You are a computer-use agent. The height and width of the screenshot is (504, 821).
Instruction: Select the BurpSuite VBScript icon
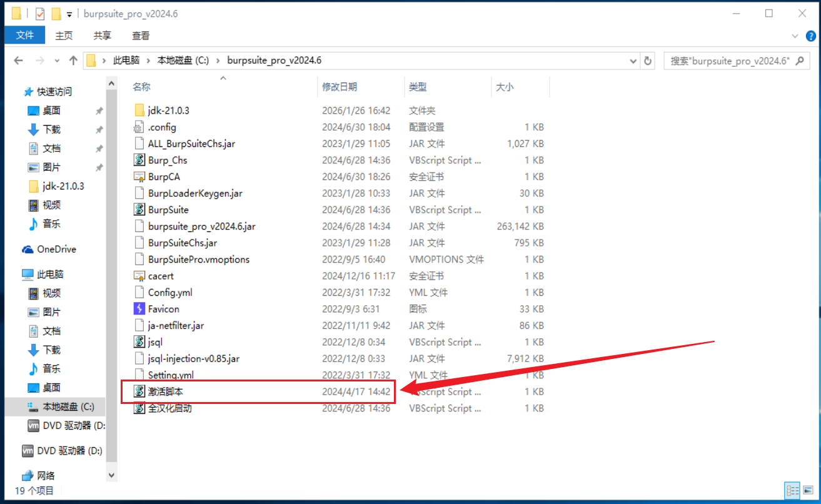[139, 209]
